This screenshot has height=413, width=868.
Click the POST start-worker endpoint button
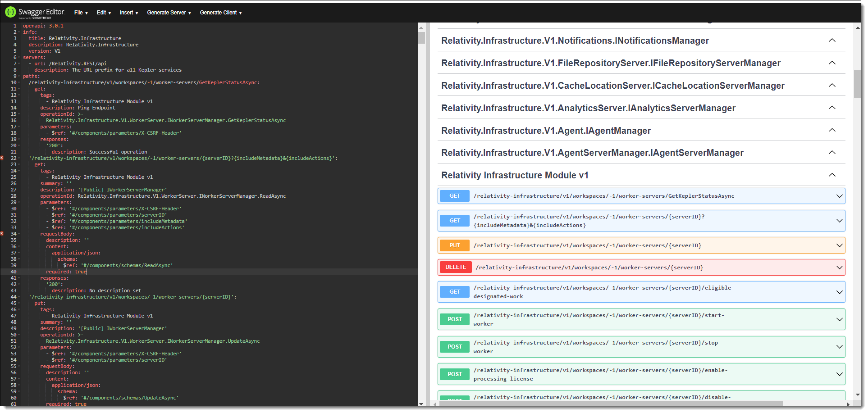click(x=455, y=319)
